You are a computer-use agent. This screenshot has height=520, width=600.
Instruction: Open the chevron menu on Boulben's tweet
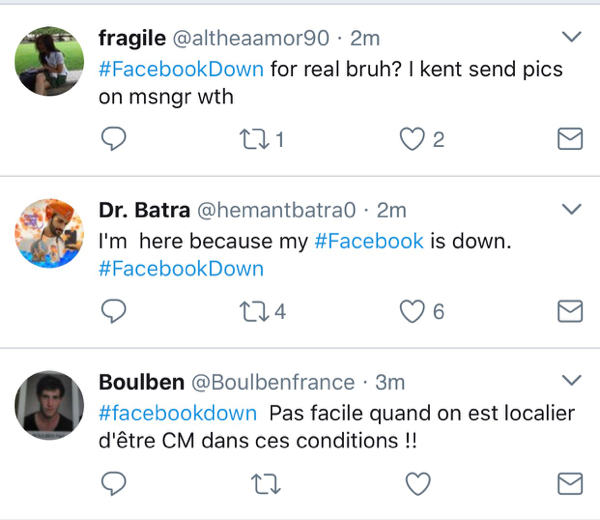click(x=572, y=381)
